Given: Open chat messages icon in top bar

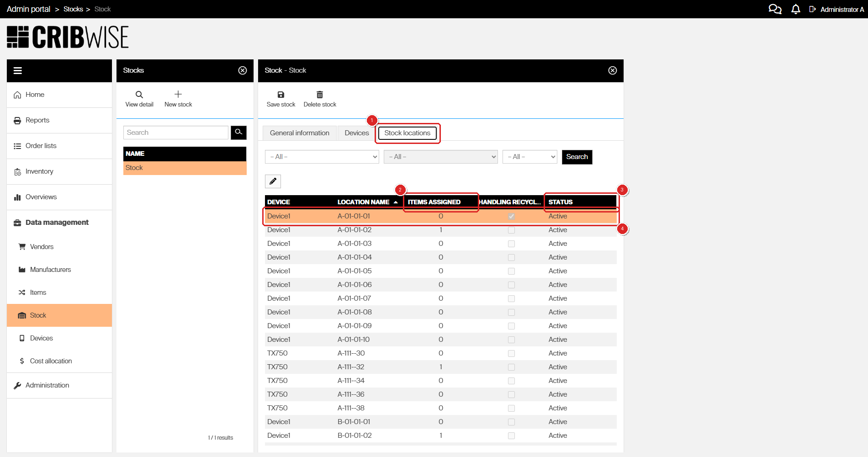Looking at the screenshot, I should click(x=775, y=9).
